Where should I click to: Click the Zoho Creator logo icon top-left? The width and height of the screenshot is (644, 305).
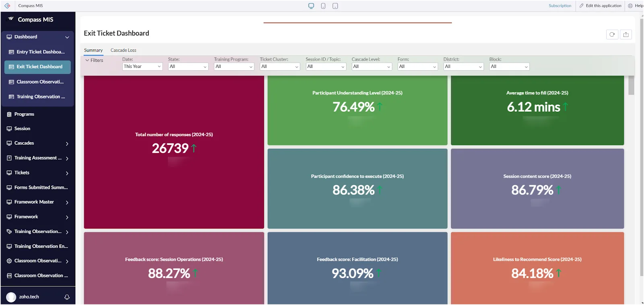point(7,6)
